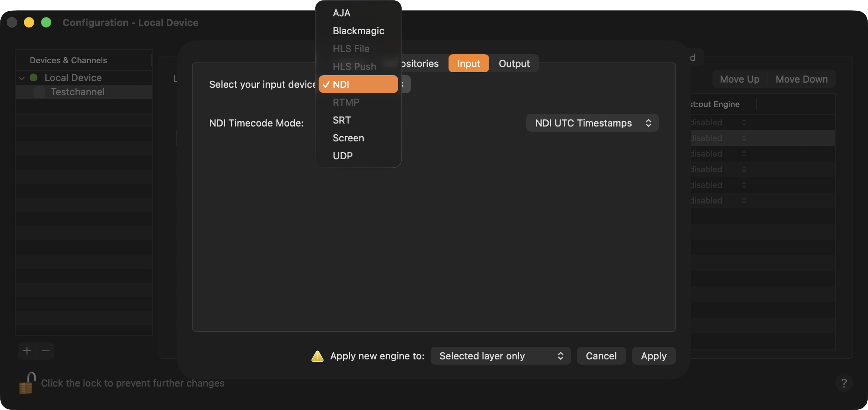Viewport: 868px width, 410px height.
Task: Select UDP input device option
Action: coord(358,156)
